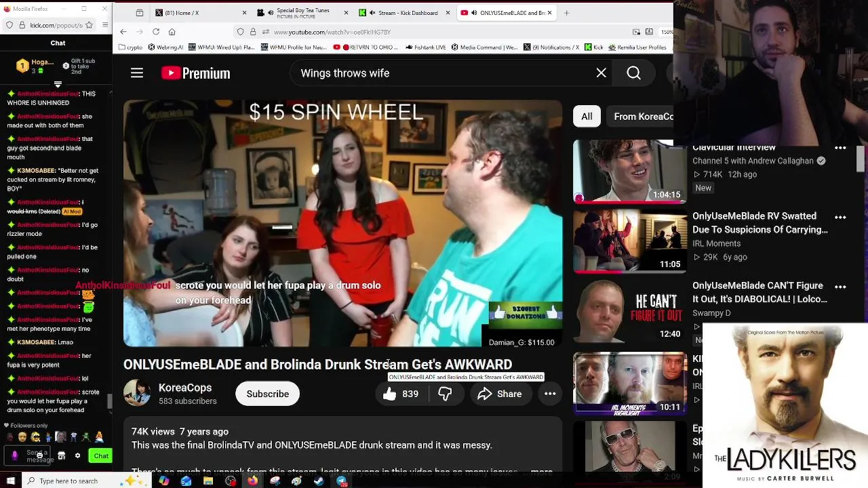Open Kick chat settings gear

(x=77, y=456)
